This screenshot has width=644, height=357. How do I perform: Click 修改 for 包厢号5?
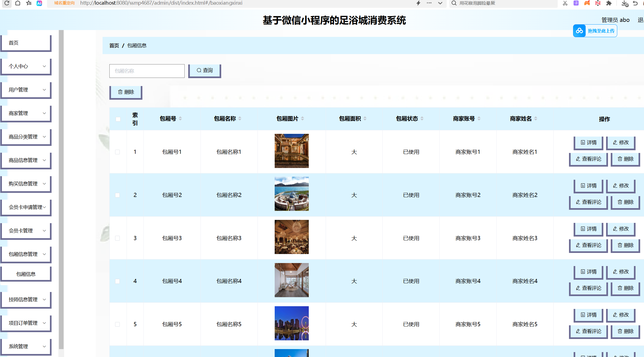pyautogui.click(x=621, y=315)
